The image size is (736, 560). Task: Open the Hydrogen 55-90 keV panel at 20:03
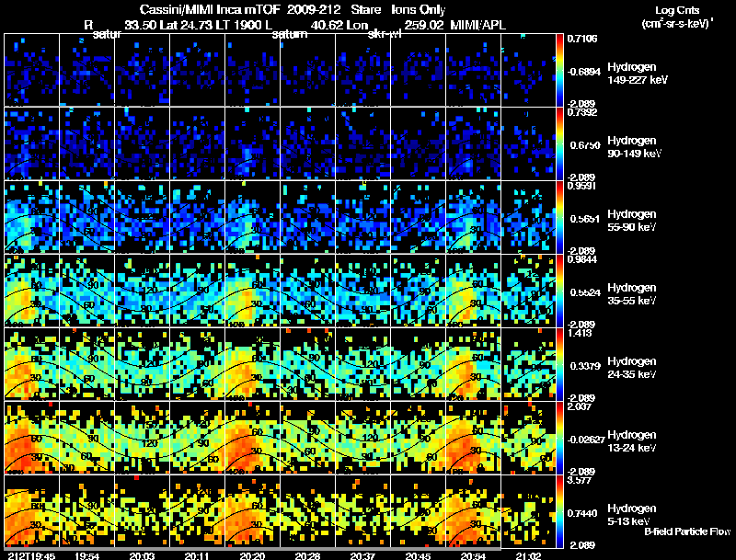[x=142, y=217]
